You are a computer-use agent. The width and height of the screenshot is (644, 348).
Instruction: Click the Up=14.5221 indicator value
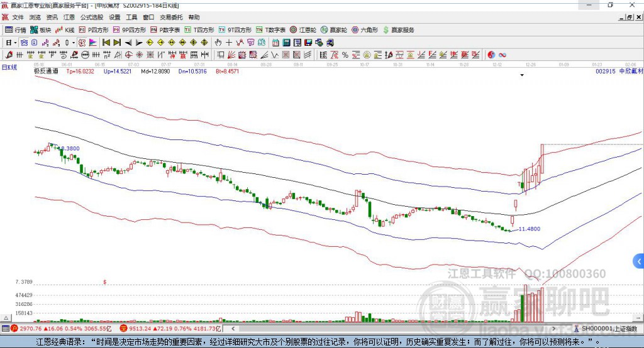[118, 72]
